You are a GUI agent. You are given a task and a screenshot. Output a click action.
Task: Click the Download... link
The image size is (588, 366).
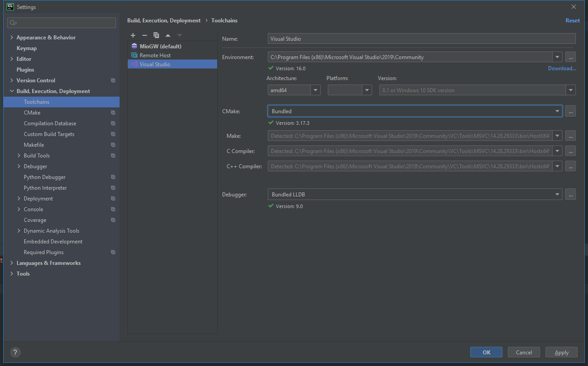coord(562,68)
